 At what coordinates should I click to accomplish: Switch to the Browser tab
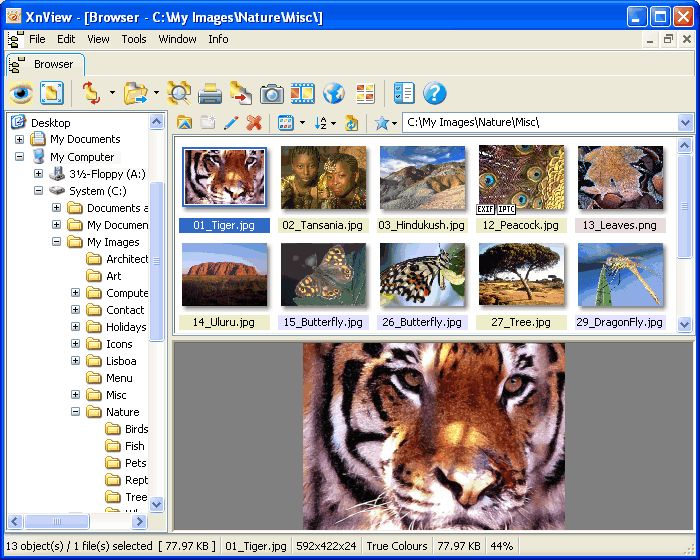point(52,64)
